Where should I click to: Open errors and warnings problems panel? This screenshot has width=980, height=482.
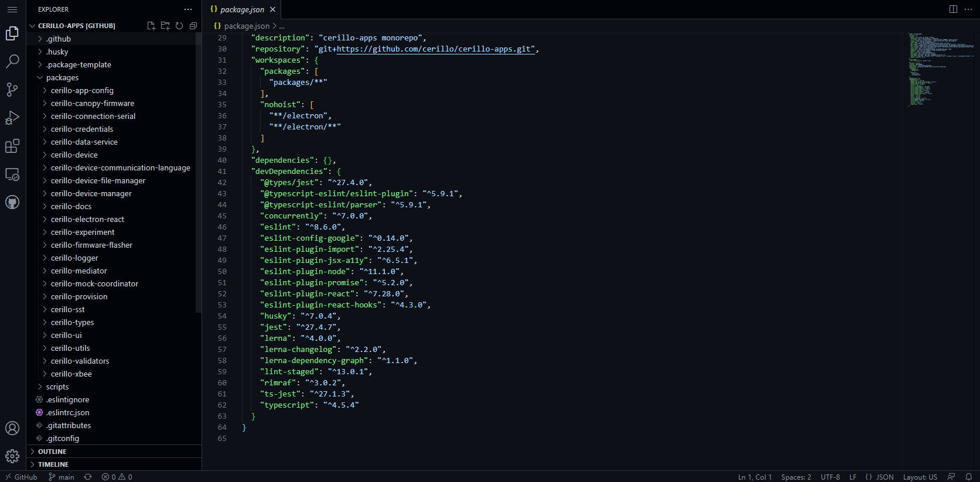pos(117,477)
